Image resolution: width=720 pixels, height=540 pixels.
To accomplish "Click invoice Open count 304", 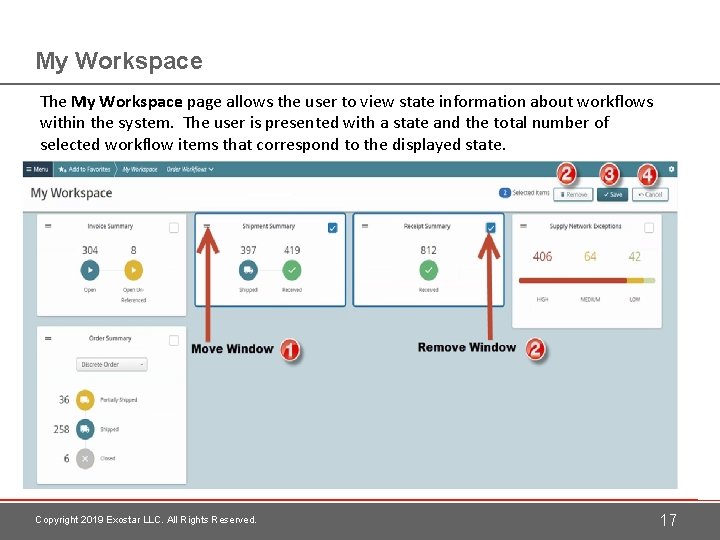I will click(90, 250).
